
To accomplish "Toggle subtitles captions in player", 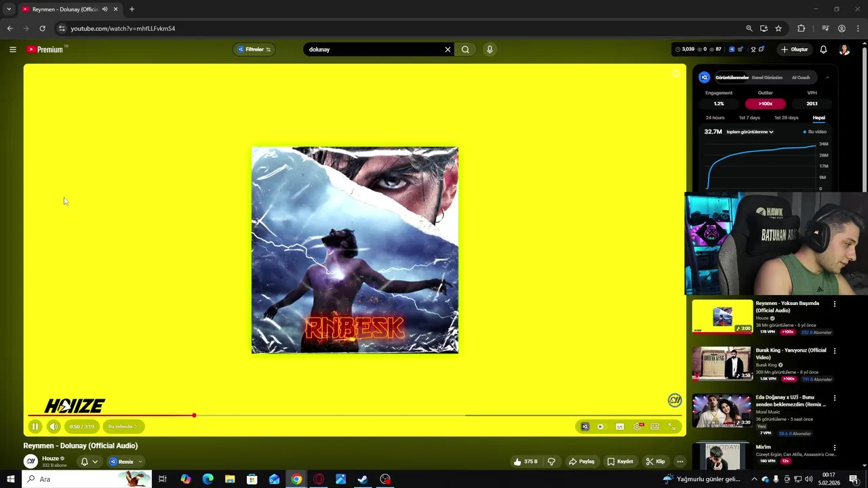I will tap(620, 426).
